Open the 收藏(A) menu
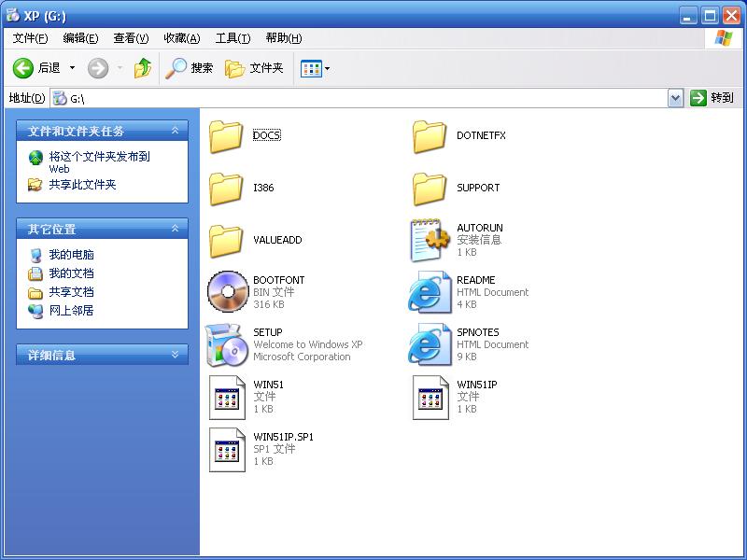The width and height of the screenshot is (747, 560). click(181, 38)
